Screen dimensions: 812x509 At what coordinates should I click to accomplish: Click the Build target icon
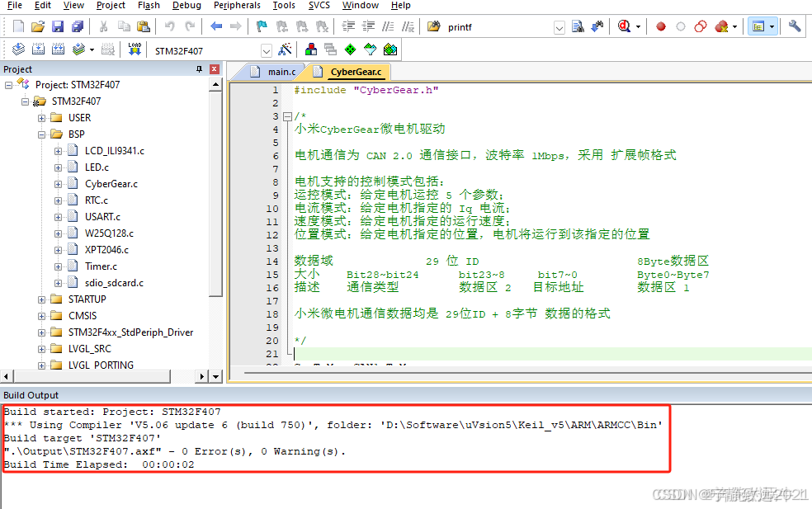coord(38,49)
